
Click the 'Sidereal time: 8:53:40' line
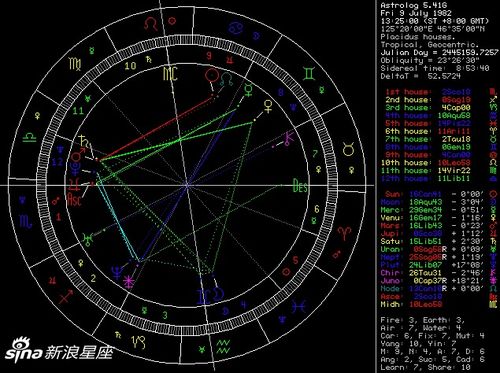435,68
